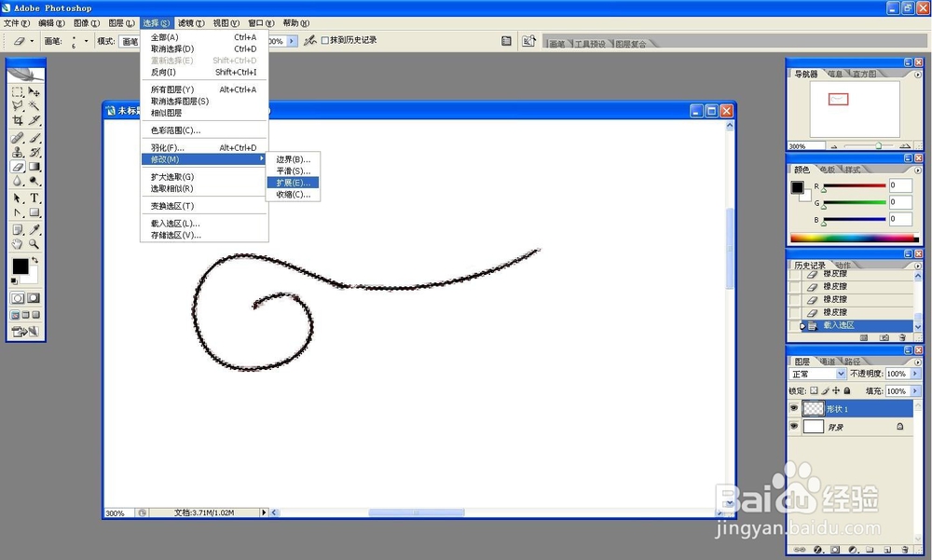
Task: Click the foreground color swatch in toolbox
Action: pos(21,266)
